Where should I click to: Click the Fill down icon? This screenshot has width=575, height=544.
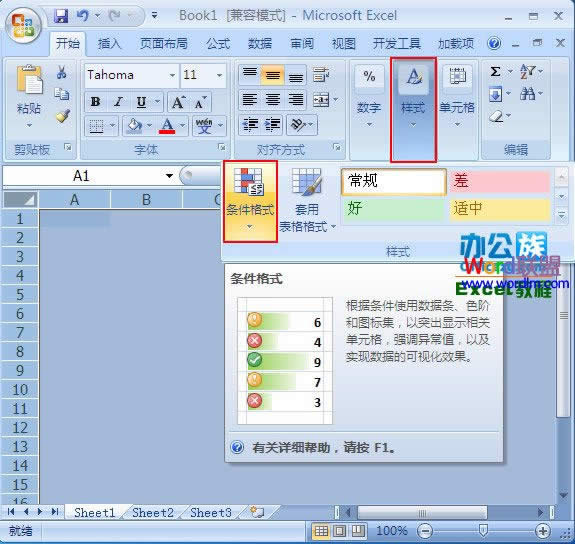click(495, 95)
